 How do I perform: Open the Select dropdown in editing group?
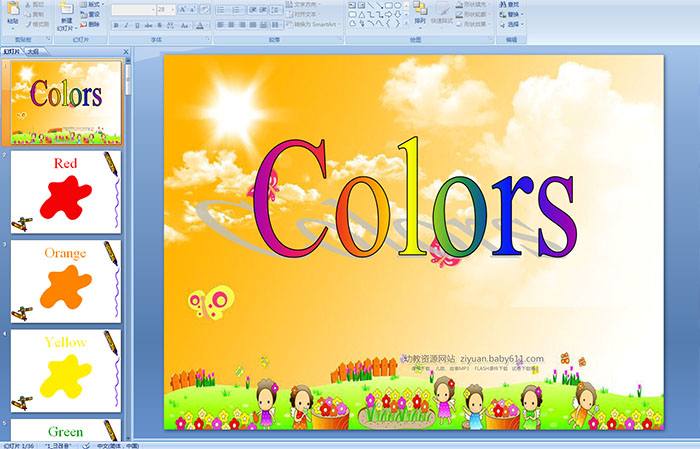pyautogui.click(x=511, y=24)
